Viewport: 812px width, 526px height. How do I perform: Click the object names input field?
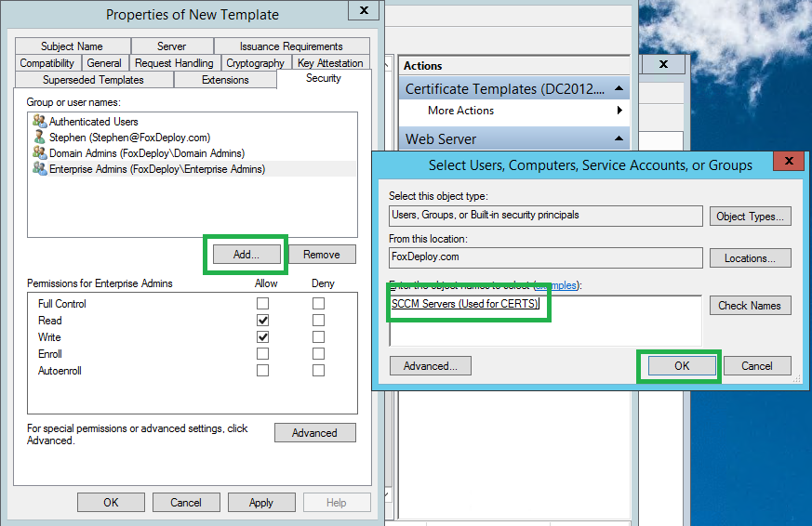(546, 321)
